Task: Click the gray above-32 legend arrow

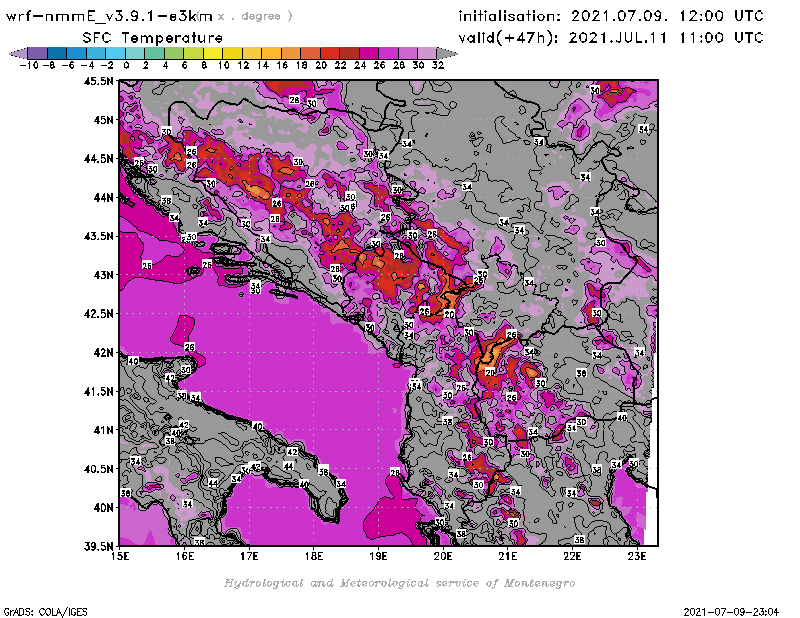Action: tap(447, 53)
